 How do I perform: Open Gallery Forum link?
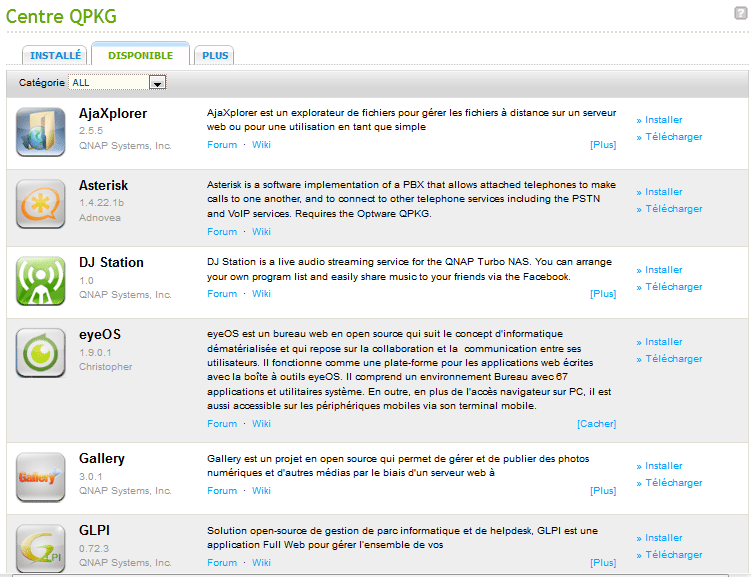(222, 491)
